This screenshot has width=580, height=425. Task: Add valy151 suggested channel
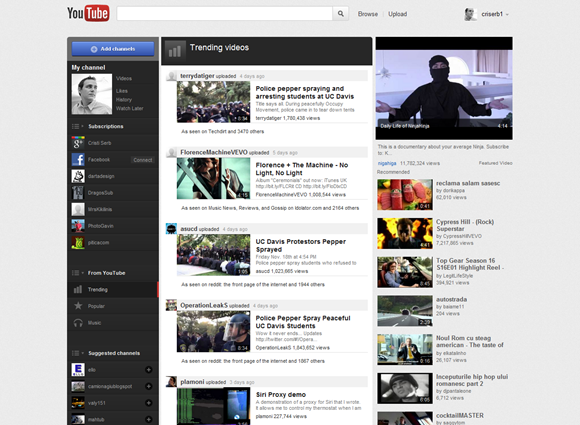click(149, 403)
